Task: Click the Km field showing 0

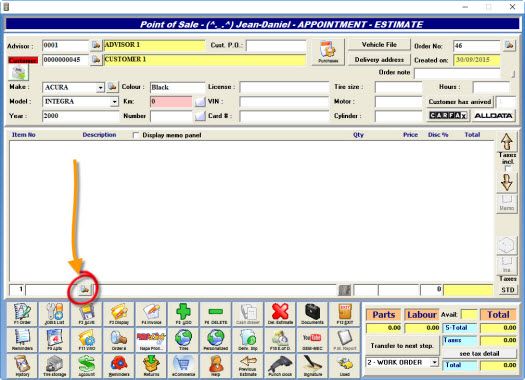Action: click(x=171, y=102)
